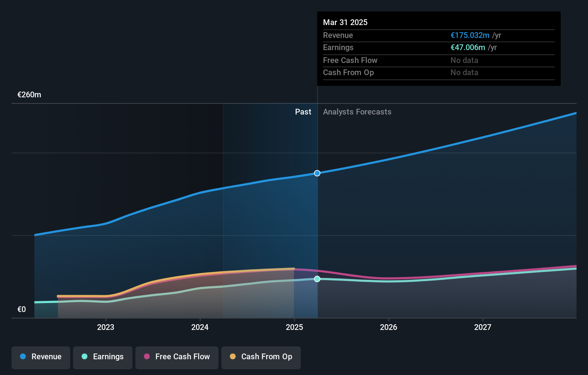
Task: Toggle the Cash From Op legend button
Action: point(261,357)
